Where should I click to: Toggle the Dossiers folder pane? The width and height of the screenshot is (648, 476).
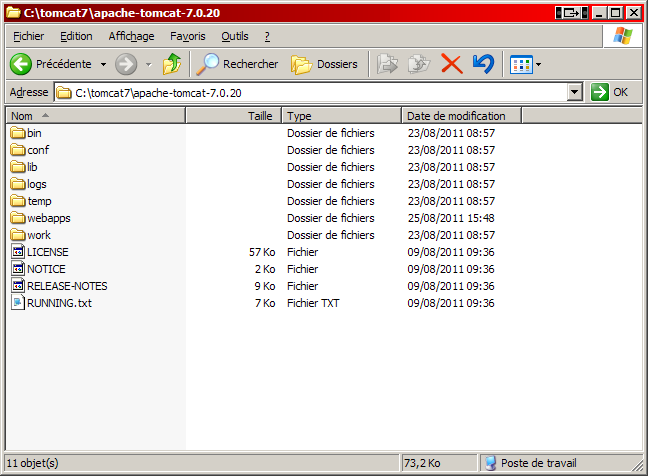324,64
